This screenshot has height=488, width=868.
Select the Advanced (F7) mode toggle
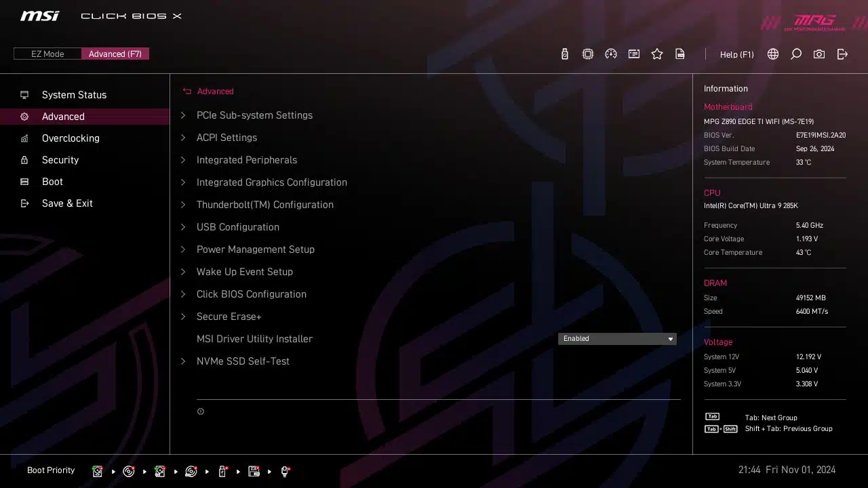pyautogui.click(x=115, y=54)
